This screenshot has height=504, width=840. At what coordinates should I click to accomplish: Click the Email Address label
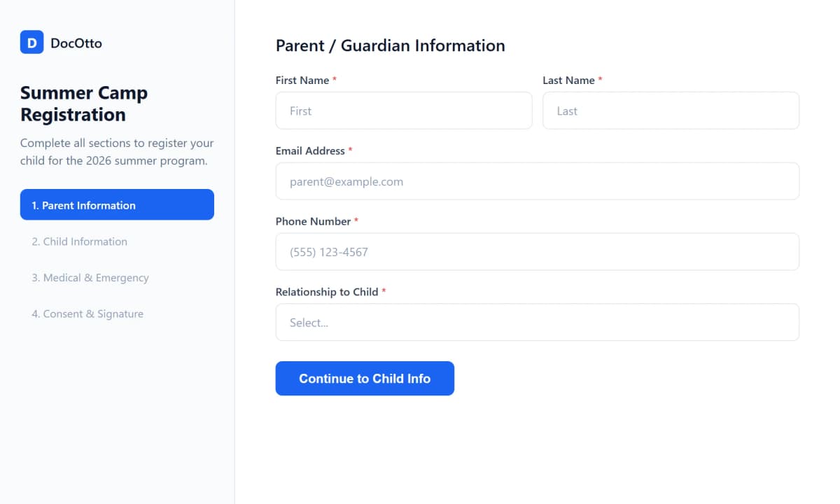pos(310,151)
